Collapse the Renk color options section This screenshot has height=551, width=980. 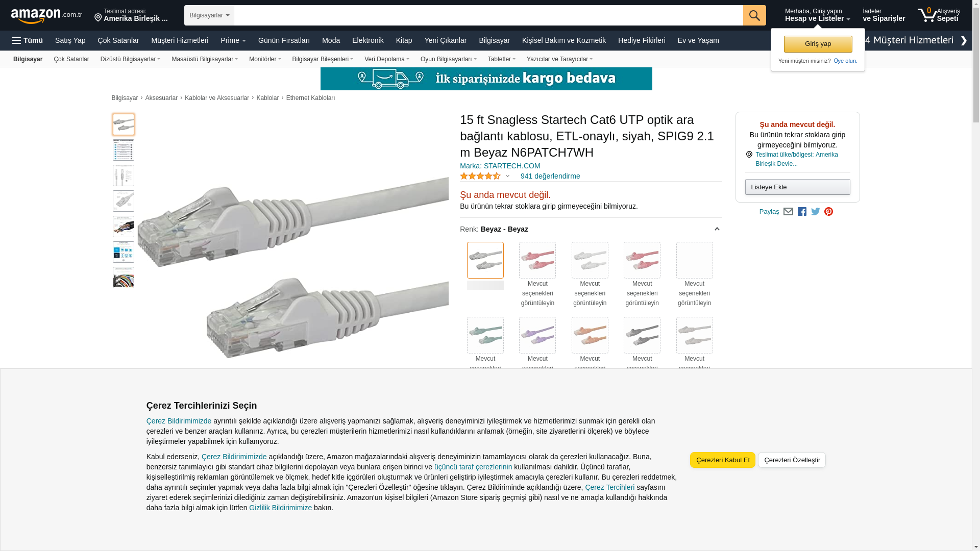tap(717, 229)
